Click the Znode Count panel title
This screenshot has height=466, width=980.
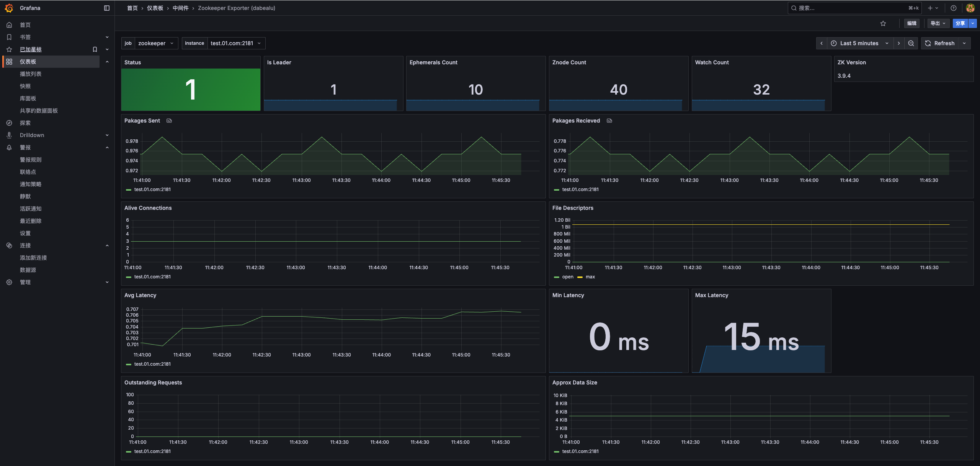(569, 62)
